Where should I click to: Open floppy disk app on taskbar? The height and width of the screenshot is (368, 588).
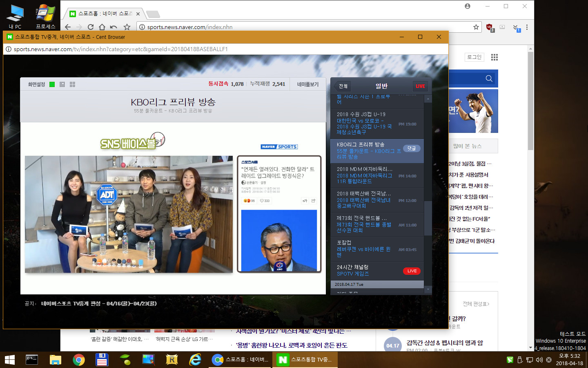pyautogui.click(x=102, y=360)
